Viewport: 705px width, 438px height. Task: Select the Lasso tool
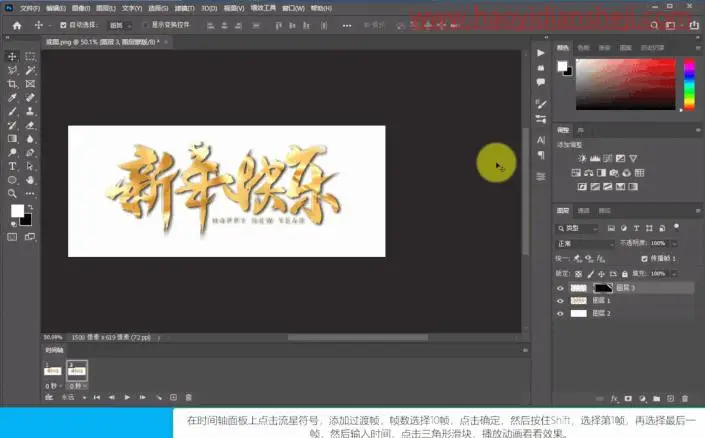click(x=12, y=70)
